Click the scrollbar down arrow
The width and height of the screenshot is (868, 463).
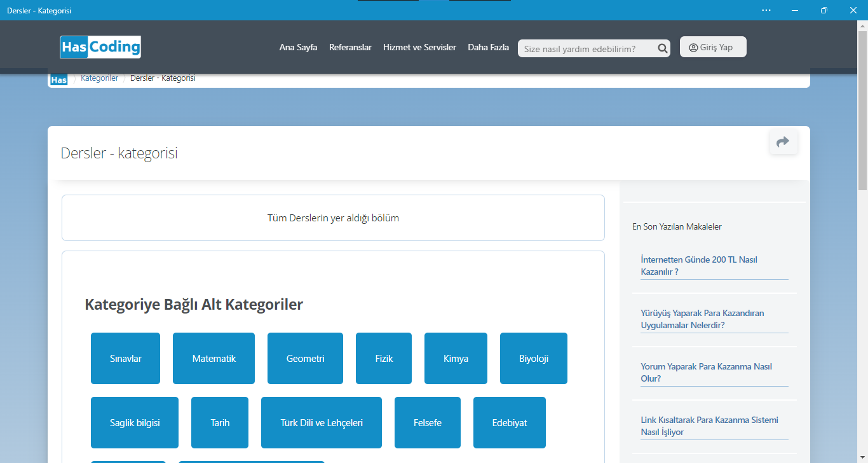click(862, 458)
